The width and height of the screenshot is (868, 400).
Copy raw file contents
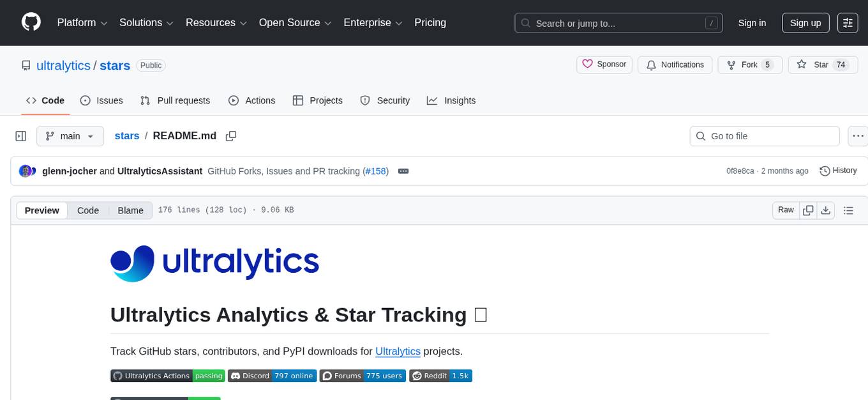point(808,210)
